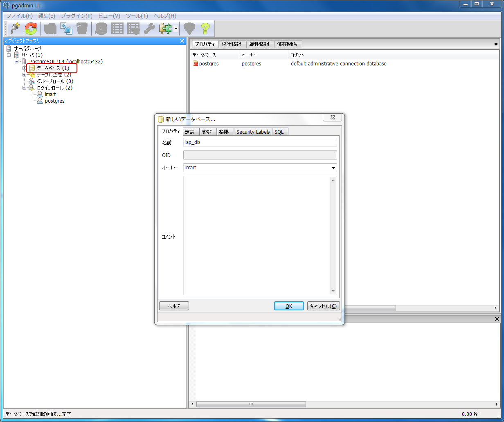Click OK in the new database dialog
The height and width of the screenshot is (422, 504).
point(289,306)
